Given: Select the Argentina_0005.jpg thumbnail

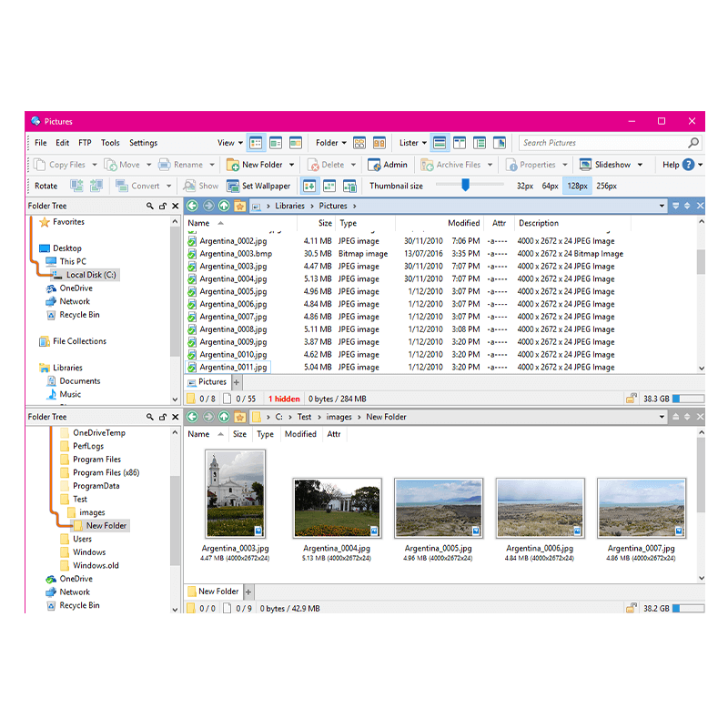Looking at the screenshot, I should (438, 508).
